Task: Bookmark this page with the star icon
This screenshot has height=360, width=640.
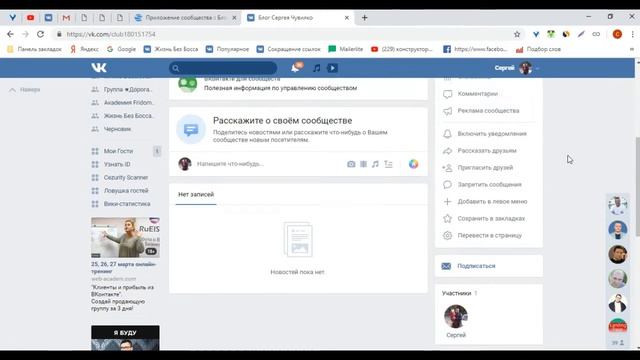Action: [517, 34]
